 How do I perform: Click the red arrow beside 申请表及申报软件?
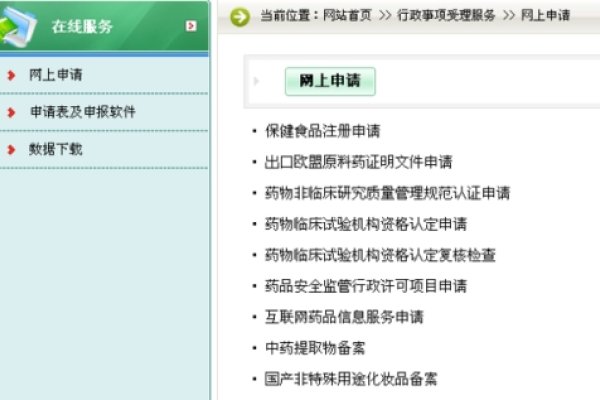tap(11, 113)
